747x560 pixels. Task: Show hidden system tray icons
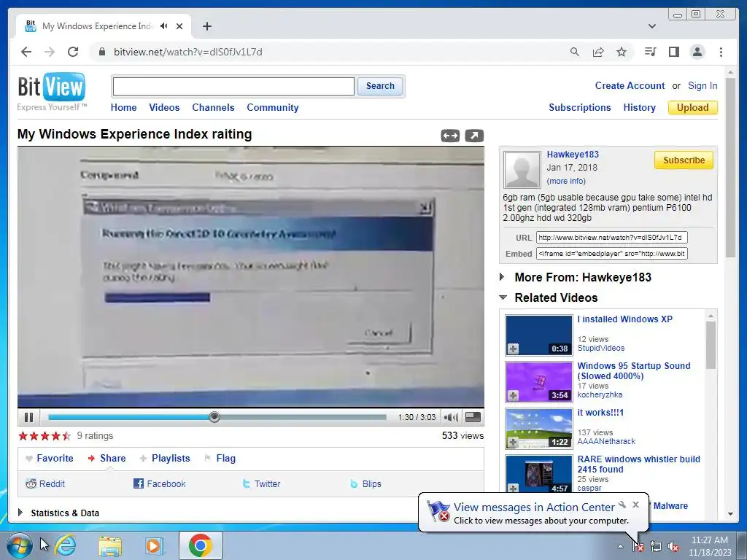point(620,546)
